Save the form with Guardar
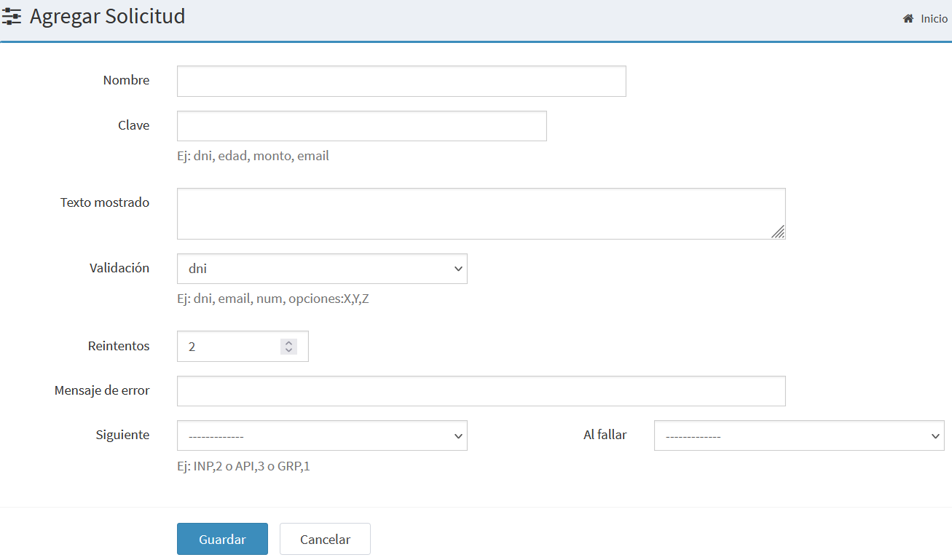Viewport: 952px width, 560px height. [222, 539]
